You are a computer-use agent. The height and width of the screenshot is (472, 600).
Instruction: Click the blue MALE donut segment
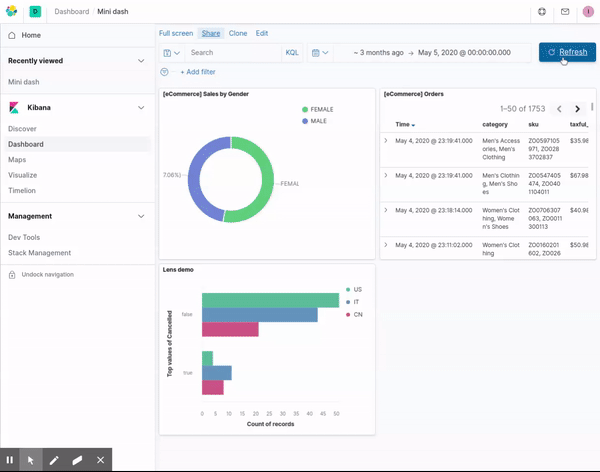pyautogui.click(x=194, y=180)
